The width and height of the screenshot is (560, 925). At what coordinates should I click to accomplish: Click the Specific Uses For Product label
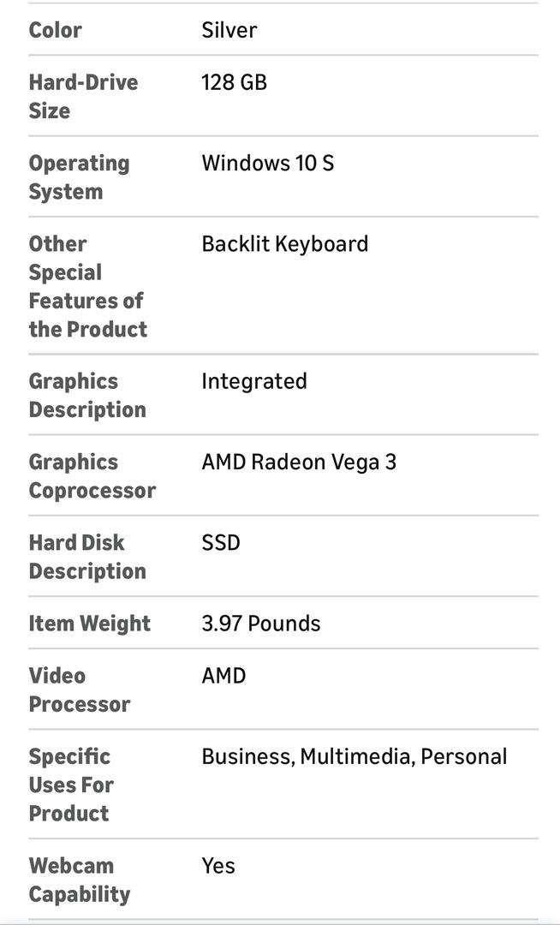(71, 785)
